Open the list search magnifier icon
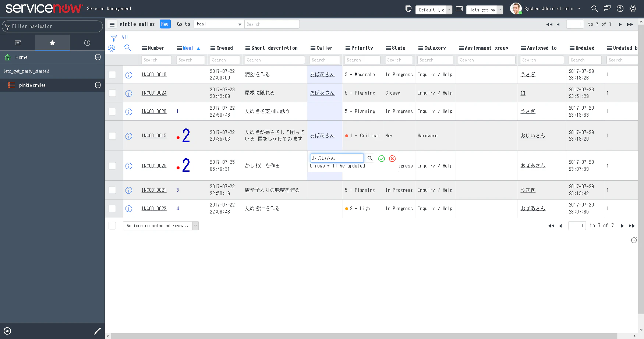 coord(127,48)
